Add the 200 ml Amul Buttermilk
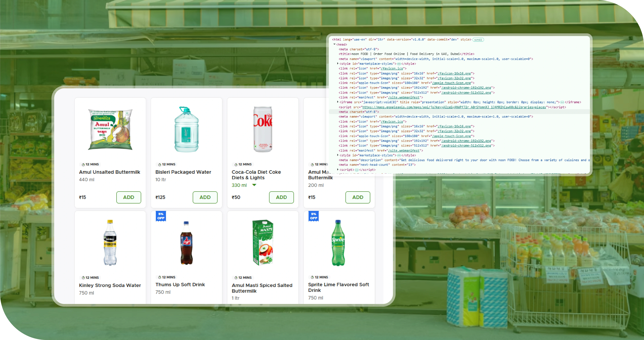The image size is (644, 340). pyautogui.click(x=358, y=197)
